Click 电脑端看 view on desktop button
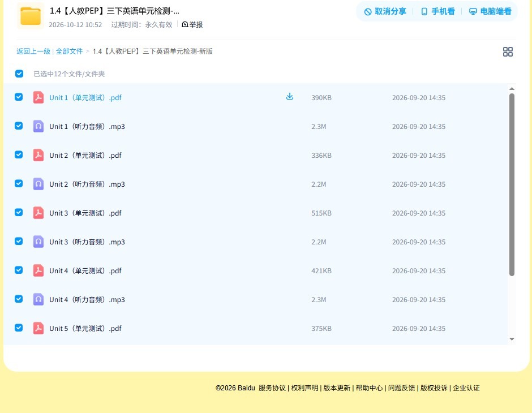This screenshot has height=413, width=532. coord(490,11)
